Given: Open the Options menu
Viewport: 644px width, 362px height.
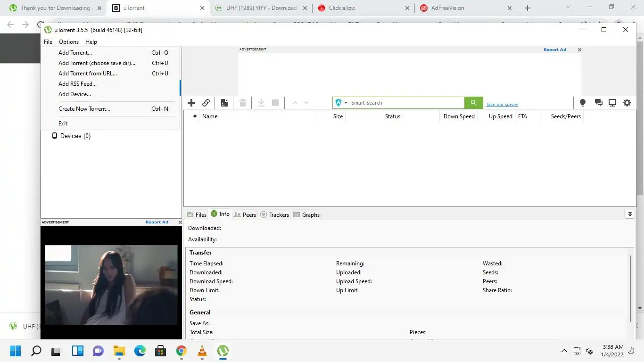Looking at the screenshot, I should coord(69,42).
